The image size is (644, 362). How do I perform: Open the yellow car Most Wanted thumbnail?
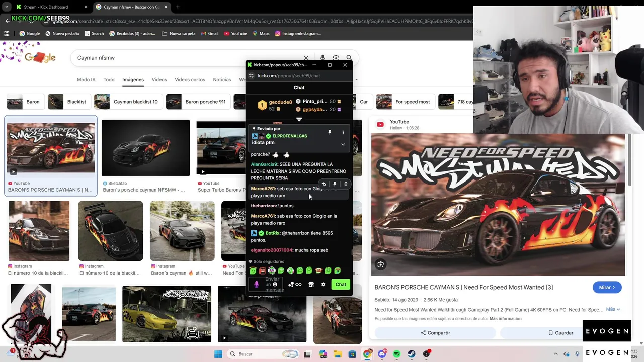[167, 314]
